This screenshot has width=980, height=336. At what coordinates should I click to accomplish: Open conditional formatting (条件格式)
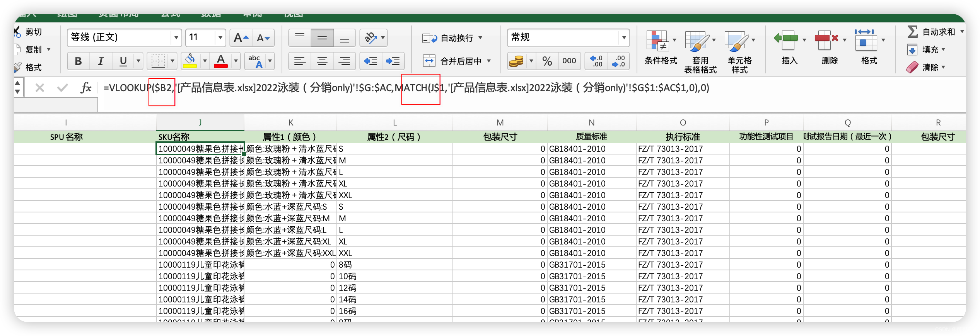[661, 48]
